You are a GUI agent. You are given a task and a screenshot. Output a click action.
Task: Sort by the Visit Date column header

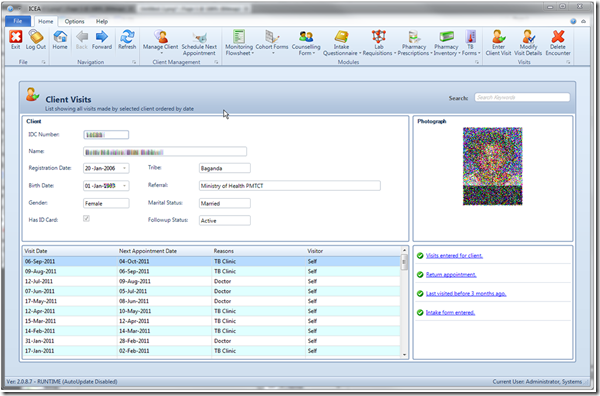[x=70, y=251]
